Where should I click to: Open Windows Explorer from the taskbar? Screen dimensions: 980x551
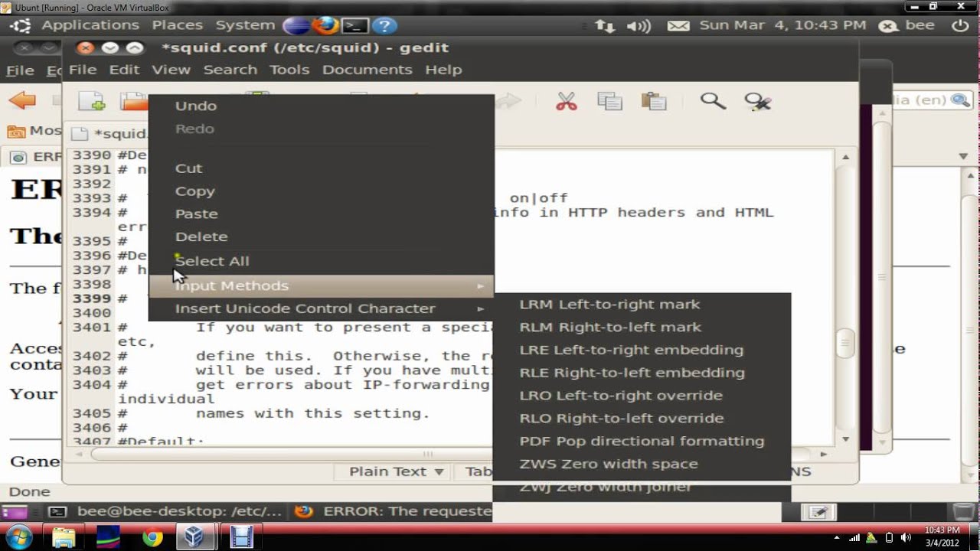tap(64, 537)
